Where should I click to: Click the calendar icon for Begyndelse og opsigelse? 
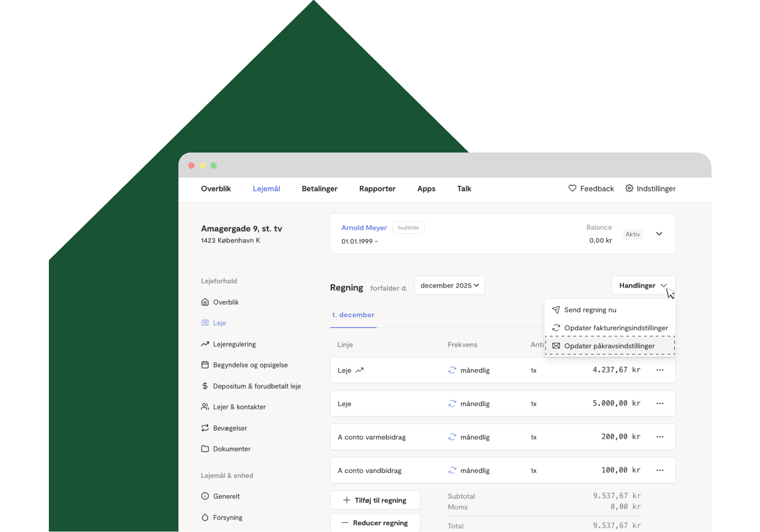pyautogui.click(x=205, y=365)
